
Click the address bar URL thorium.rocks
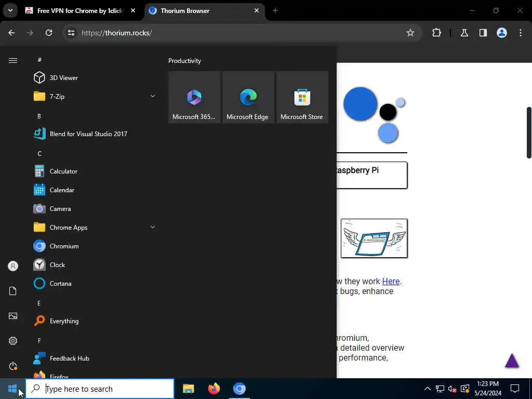(x=117, y=33)
